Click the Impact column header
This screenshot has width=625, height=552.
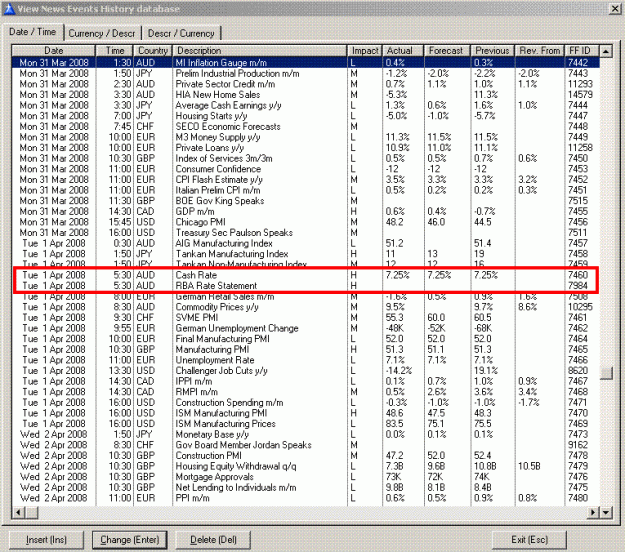(365, 51)
